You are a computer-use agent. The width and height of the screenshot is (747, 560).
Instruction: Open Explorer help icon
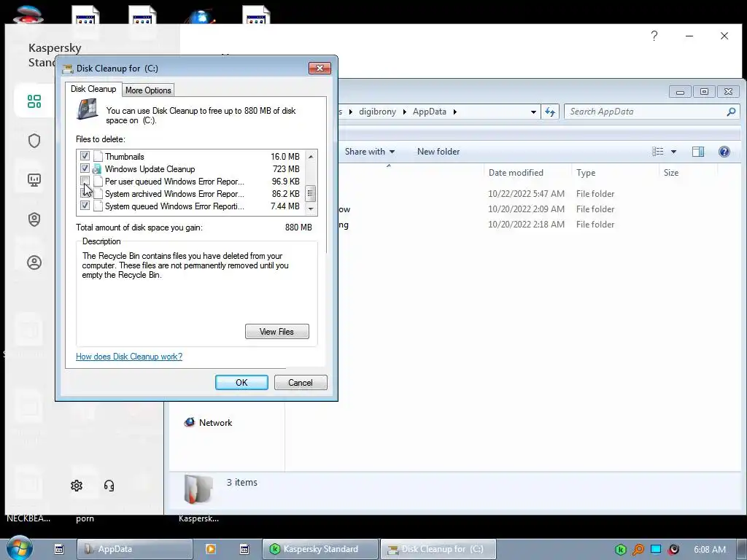(724, 152)
